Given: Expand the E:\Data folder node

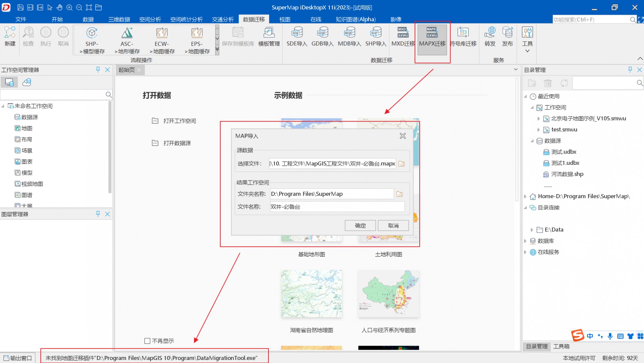Looking at the screenshot, I should tap(532, 230).
